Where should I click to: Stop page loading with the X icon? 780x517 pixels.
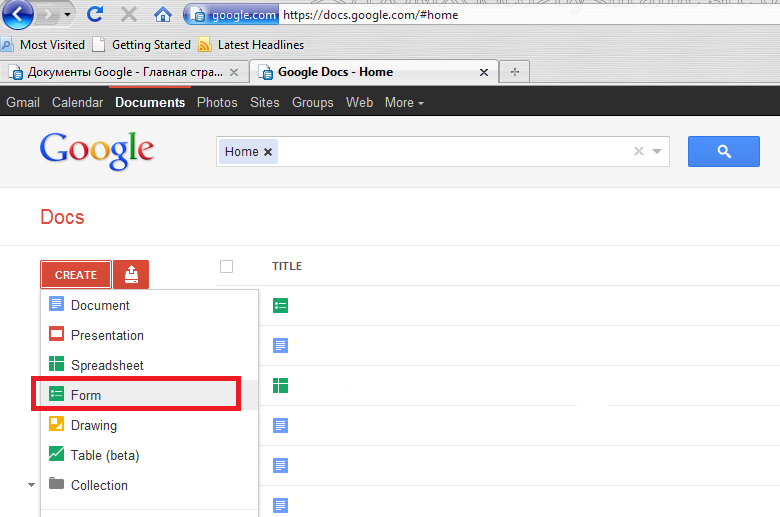129,14
